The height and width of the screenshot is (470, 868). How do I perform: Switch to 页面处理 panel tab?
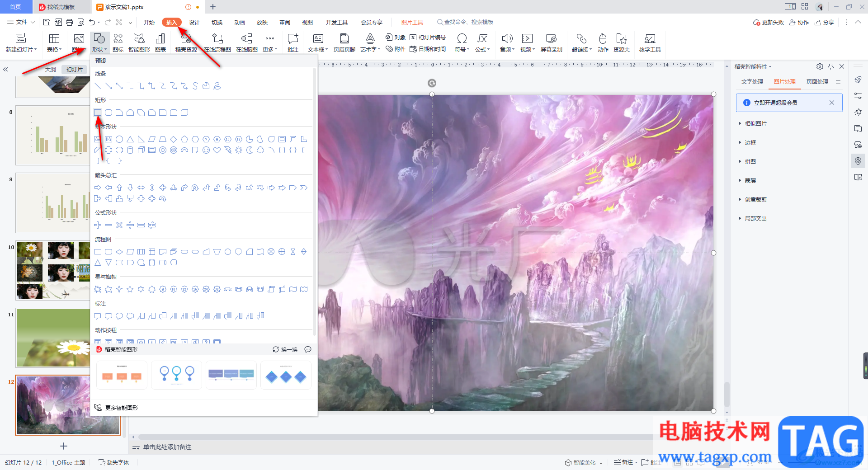817,82
